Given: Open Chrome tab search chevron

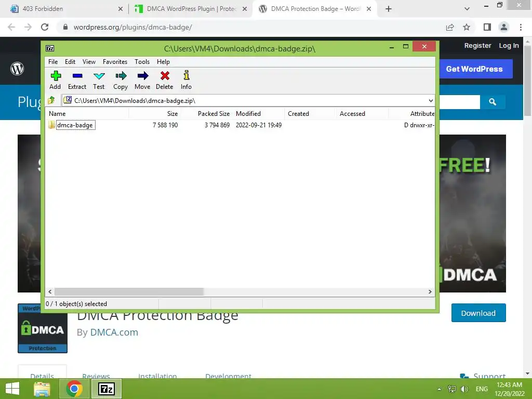Looking at the screenshot, I should pyautogui.click(x=467, y=9).
